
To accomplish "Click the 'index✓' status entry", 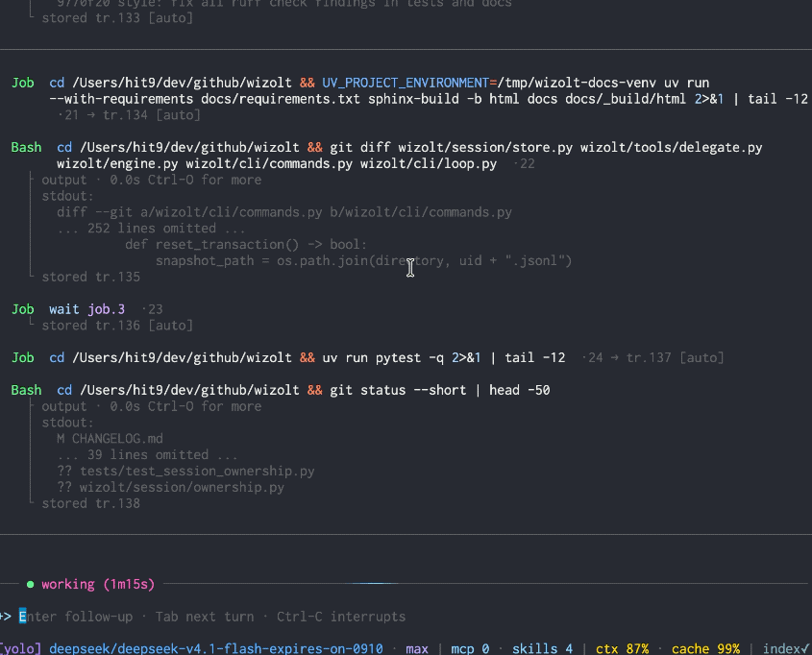I will (x=787, y=649).
